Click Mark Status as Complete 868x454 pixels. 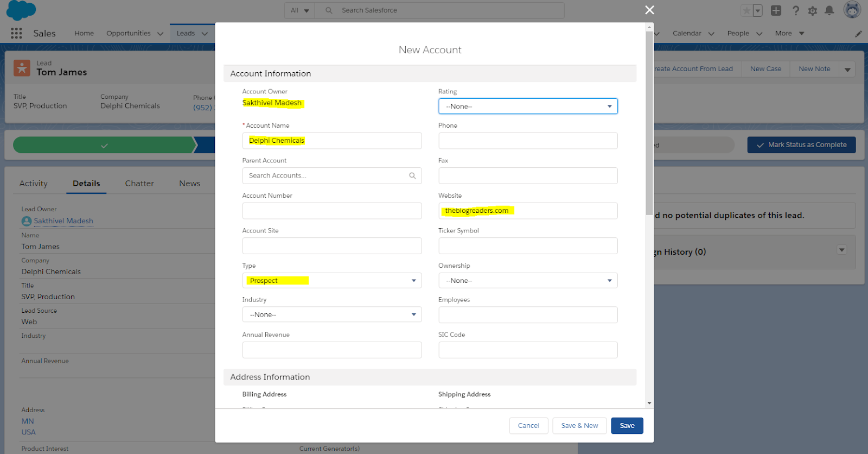tap(801, 145)
